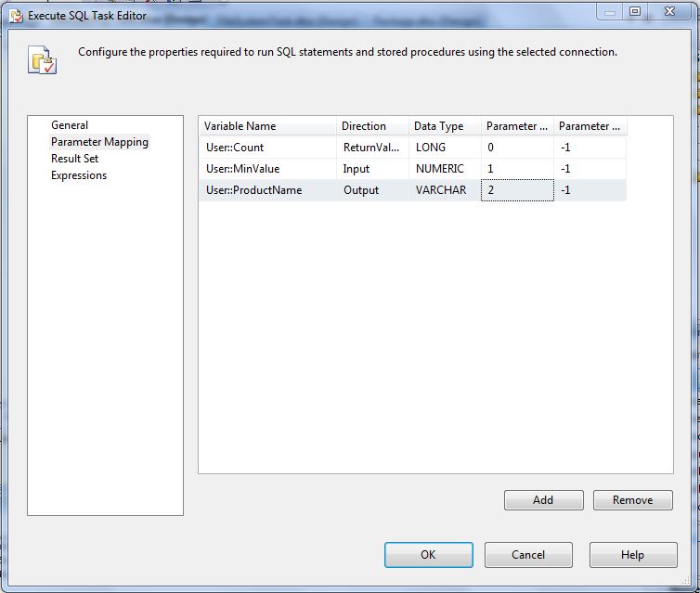Image resolution: width=700 pixels, height=593 pixels.
Task: Click the Data Type column header
Action: [445, 126]
